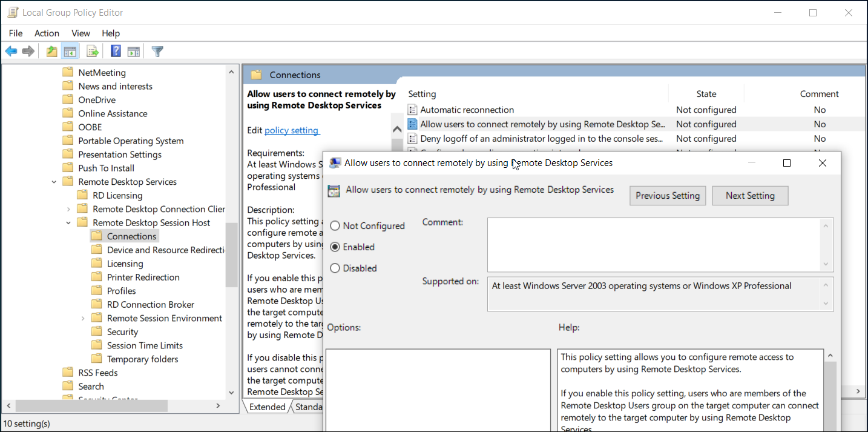Select the Session Time Limits tree item
Image resolution: width=868 pixels, height=432 pixels.
tap(145, 345)
